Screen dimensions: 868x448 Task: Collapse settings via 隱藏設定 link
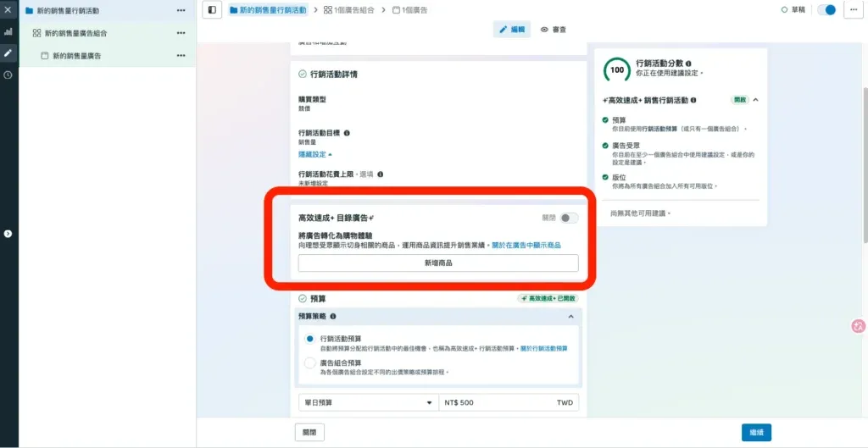click(315, 154)
